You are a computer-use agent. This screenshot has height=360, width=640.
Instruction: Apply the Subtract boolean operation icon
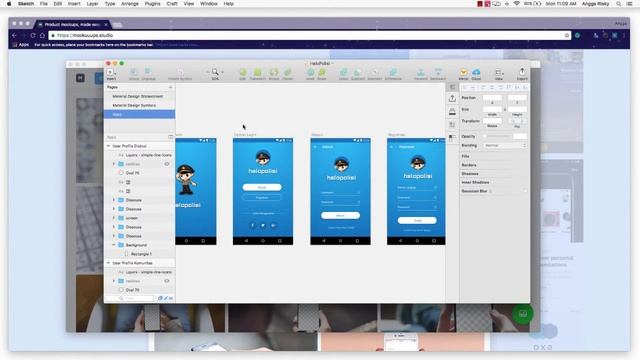point(358,73)
